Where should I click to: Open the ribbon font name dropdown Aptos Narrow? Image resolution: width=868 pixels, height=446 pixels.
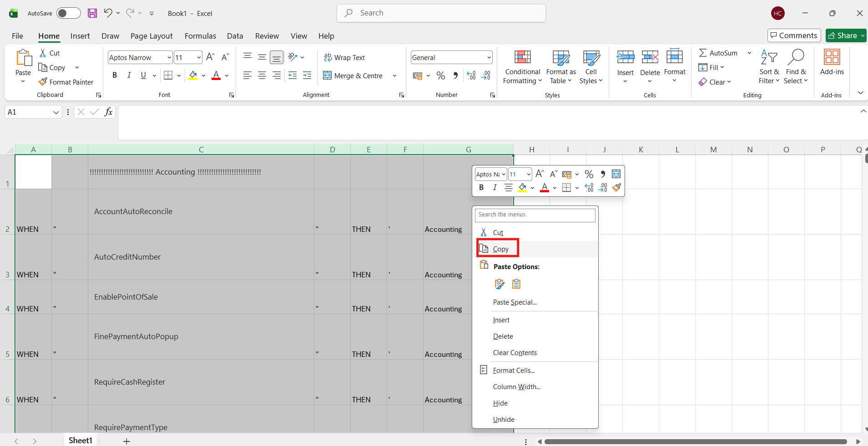click(x=169, y=57)
